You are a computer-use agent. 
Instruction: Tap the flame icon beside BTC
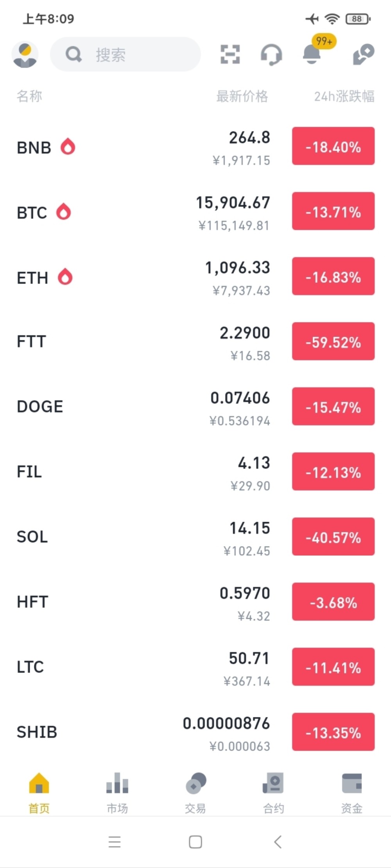tap(63, 212)
